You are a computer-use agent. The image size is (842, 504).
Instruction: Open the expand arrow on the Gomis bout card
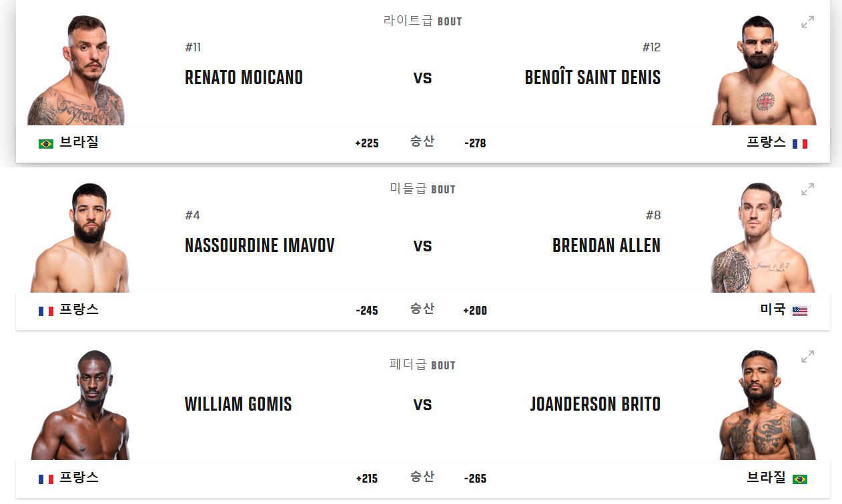click(807, 357)
